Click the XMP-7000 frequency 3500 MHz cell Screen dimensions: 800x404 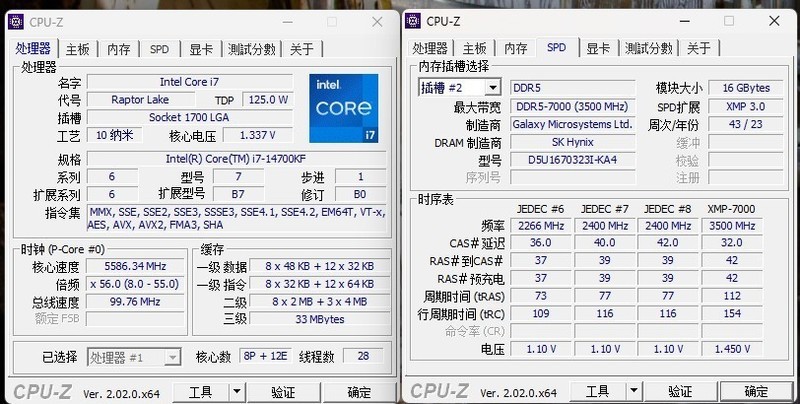(x=732, y=226)
